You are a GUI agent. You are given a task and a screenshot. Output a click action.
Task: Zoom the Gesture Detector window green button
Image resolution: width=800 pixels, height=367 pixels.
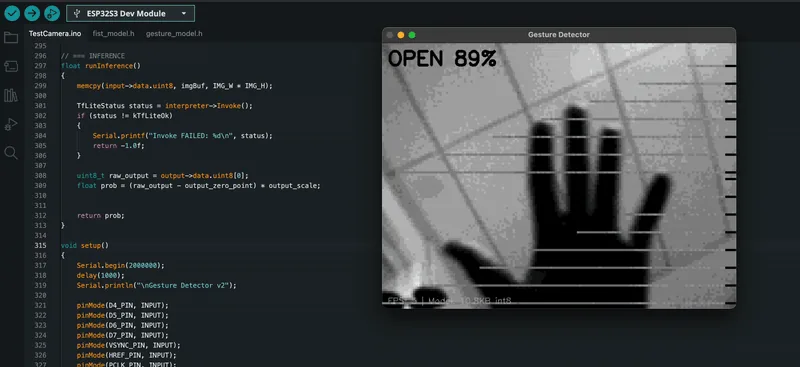tap(412, 35)
